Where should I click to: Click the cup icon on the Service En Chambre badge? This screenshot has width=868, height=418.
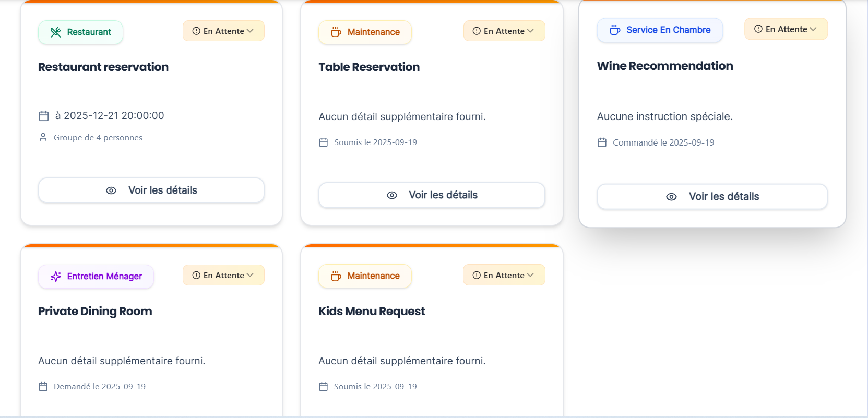pos(615,30)
